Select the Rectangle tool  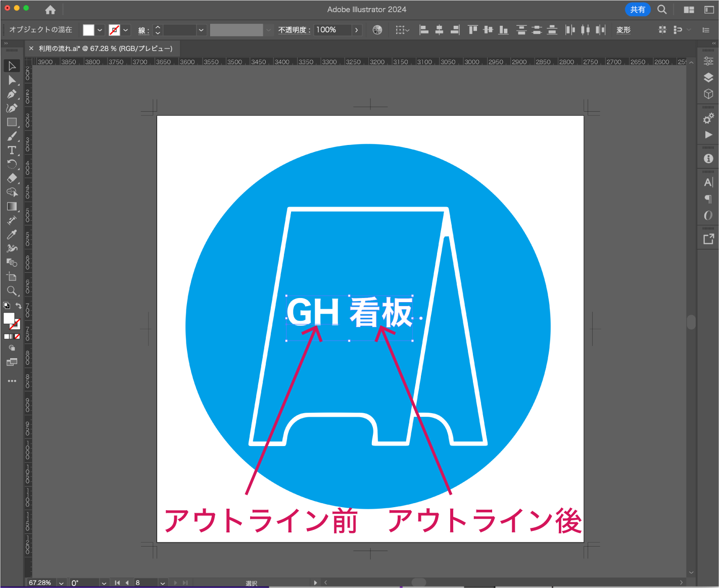pos(12,122)
